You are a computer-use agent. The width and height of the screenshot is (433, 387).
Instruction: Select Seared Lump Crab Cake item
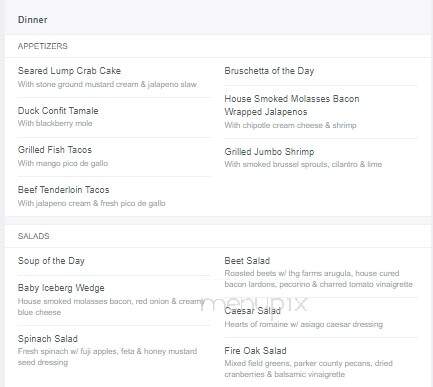click(69, 71)
